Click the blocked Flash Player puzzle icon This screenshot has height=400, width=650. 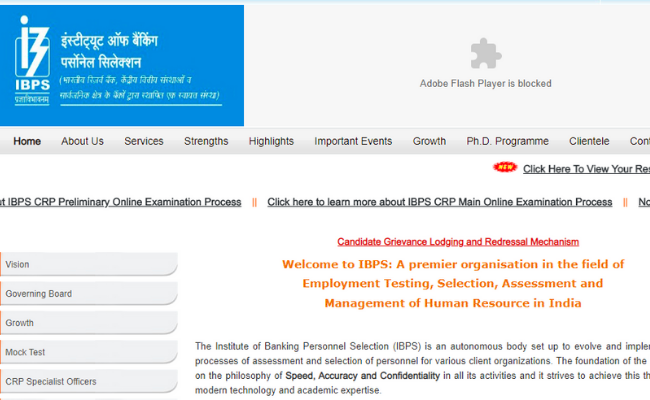(485, 54)
